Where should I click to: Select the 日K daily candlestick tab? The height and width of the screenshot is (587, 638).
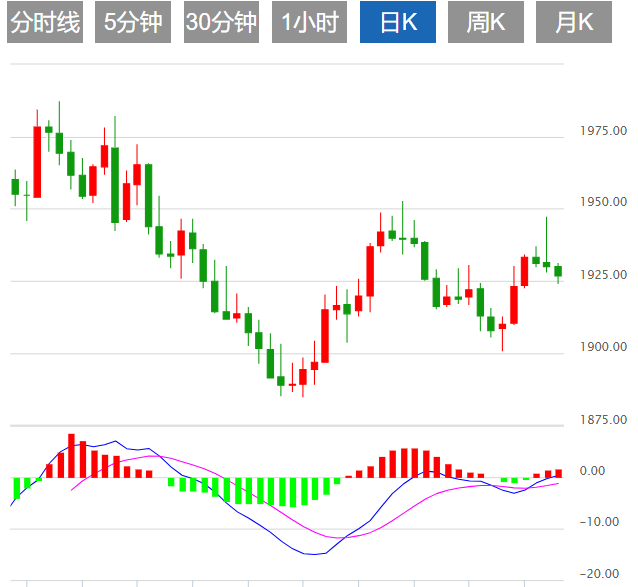click(x=398, y=22)
